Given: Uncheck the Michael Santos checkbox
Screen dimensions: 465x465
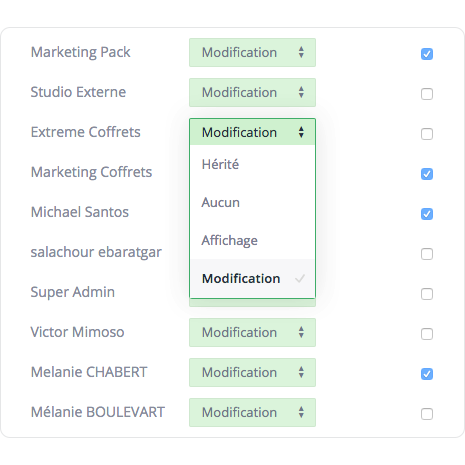Looking at the screenshot, I should tap(427, 214).
